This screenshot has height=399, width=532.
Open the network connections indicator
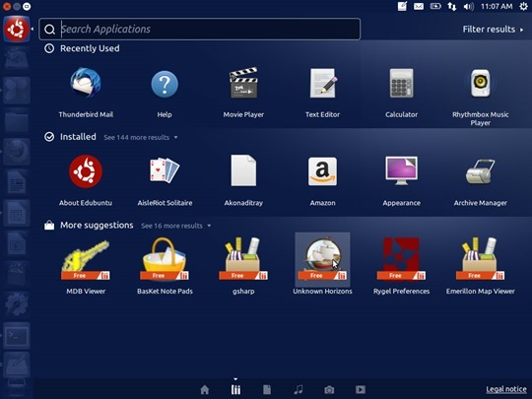[x=452, y=6]
